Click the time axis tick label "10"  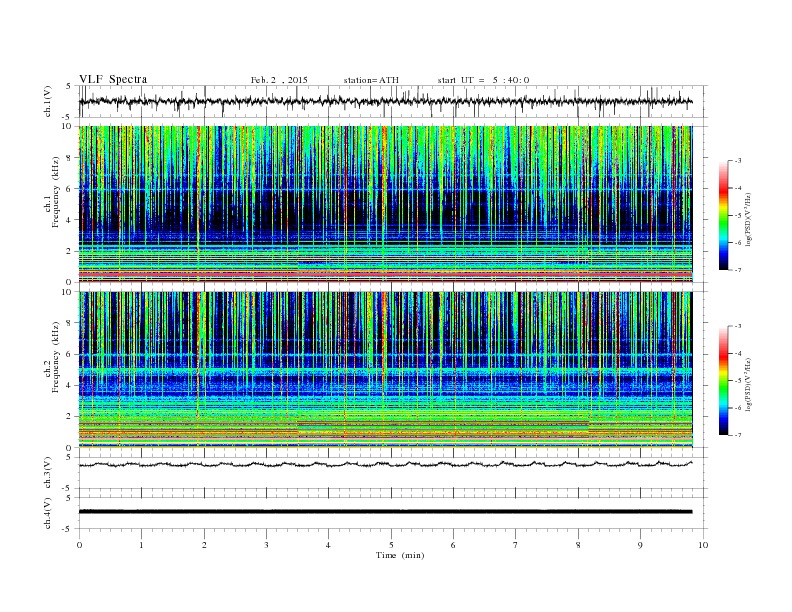(x=703, y=545)
